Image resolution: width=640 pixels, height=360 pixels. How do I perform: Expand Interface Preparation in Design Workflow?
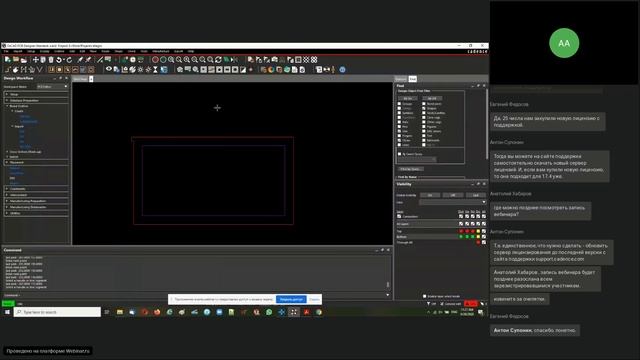point(7,100)
